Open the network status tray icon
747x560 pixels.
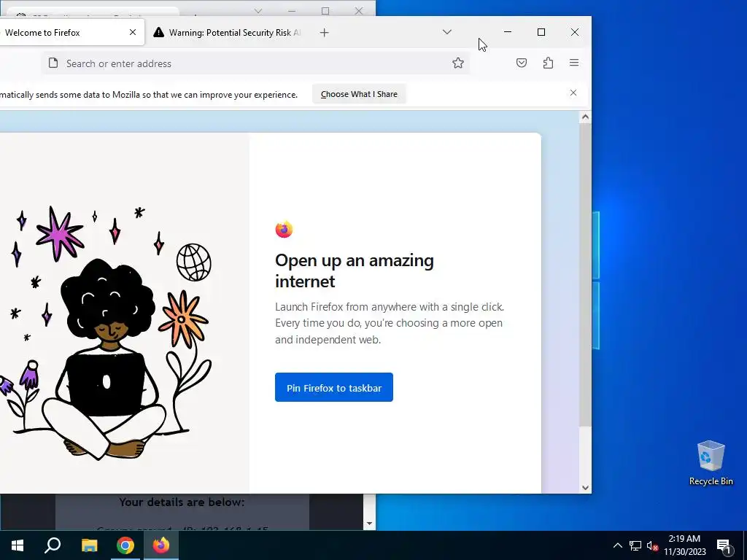point(635,545)
